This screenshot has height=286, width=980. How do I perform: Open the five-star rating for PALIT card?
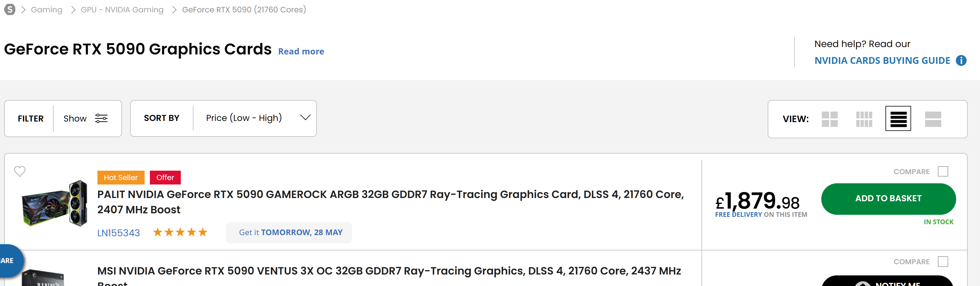coord(180,232)
